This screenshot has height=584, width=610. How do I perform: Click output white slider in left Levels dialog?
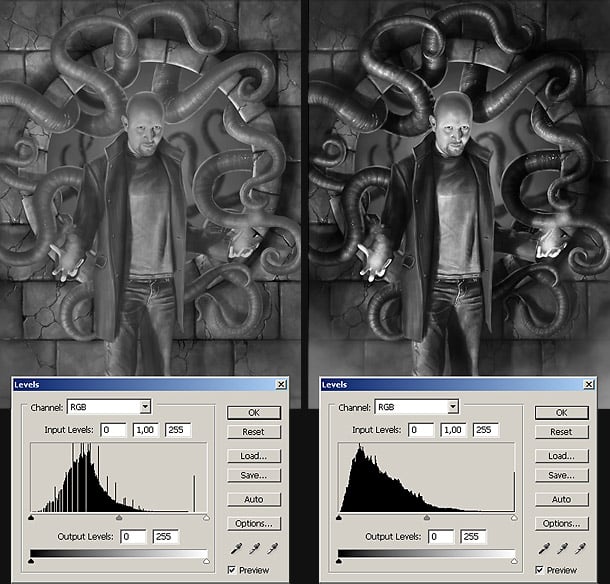(x=207, y=561)
